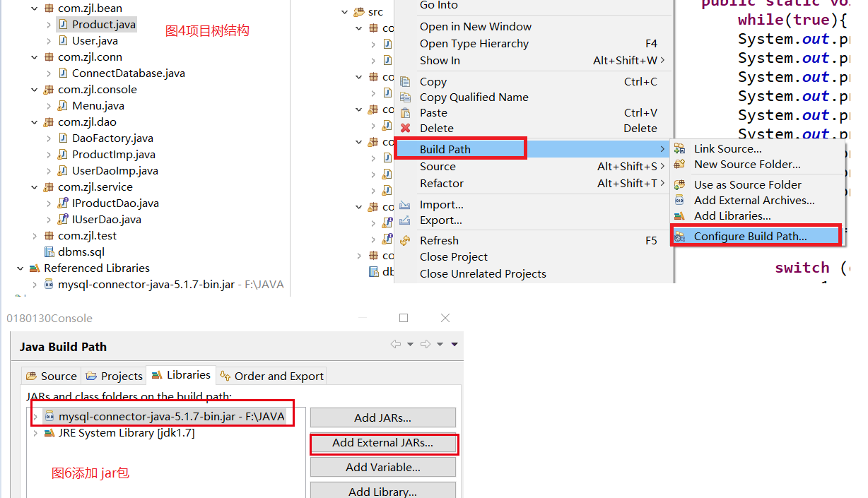Screen dimensions: 868x498
Task: Click the Copy icon in context menu
Action: 406,82
